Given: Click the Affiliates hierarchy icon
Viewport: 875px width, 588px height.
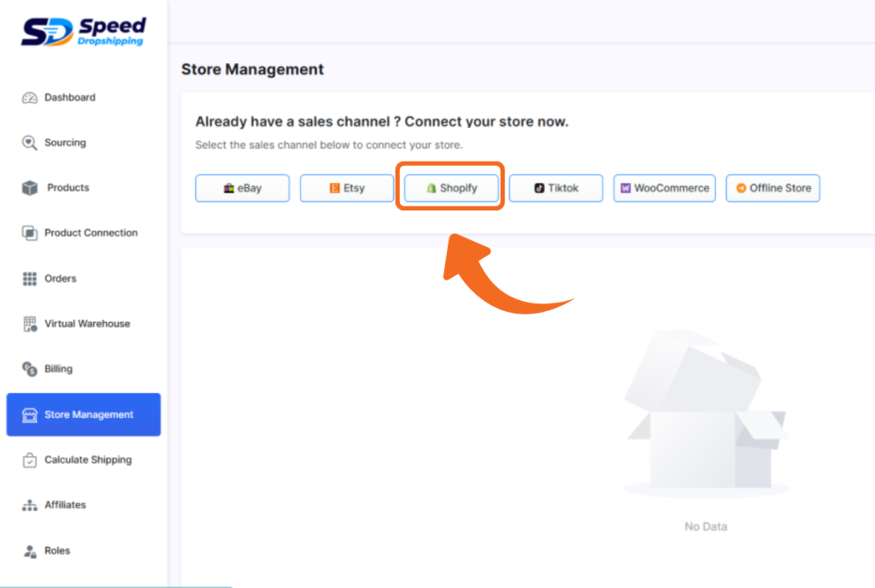Looking at the screenshot, I should pyautogui.click(x=30, y=505).
